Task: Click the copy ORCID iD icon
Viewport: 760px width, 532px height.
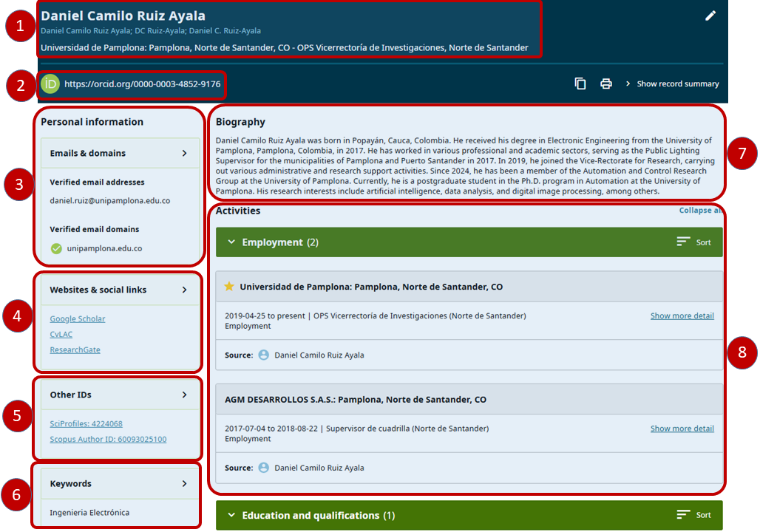Action: pos(580,83)
